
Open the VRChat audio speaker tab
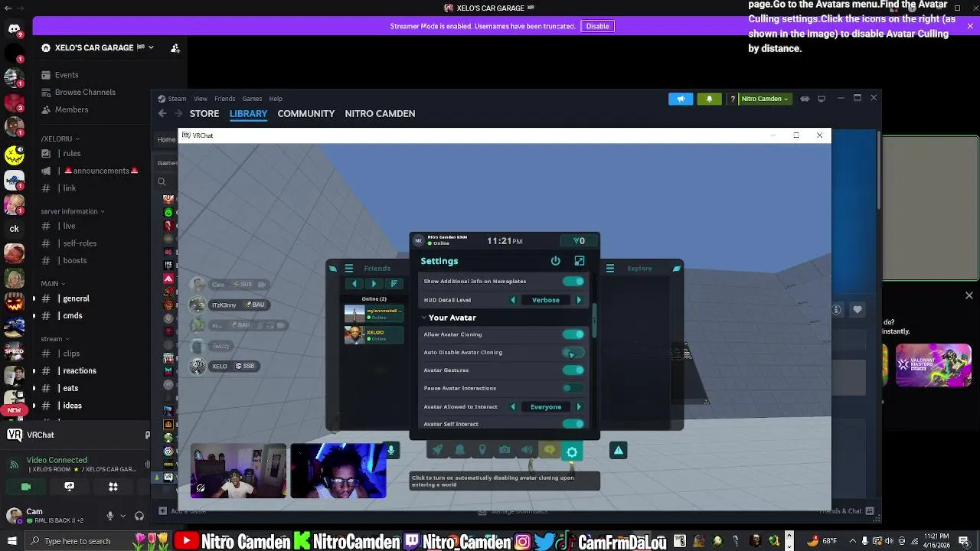[527, 450]
